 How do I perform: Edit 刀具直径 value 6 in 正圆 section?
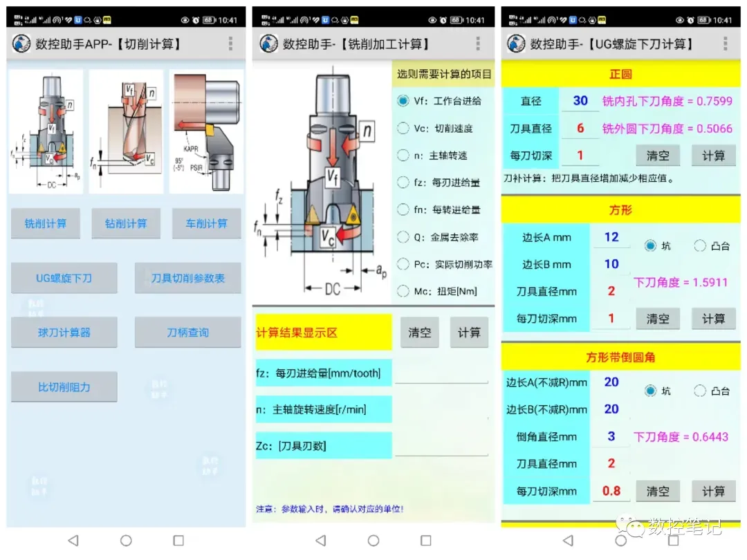[x=580, y=128]
